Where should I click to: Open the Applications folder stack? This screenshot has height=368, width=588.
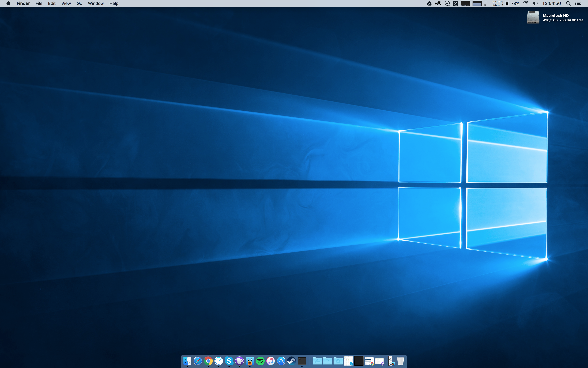pyautogui.click(x=317, y=361)
